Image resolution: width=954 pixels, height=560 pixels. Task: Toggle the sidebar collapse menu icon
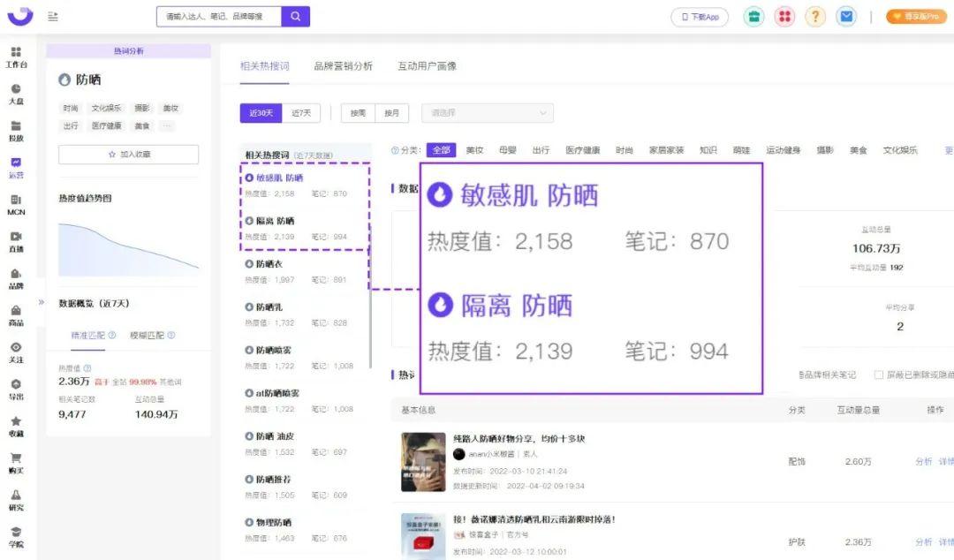point(53,17)
